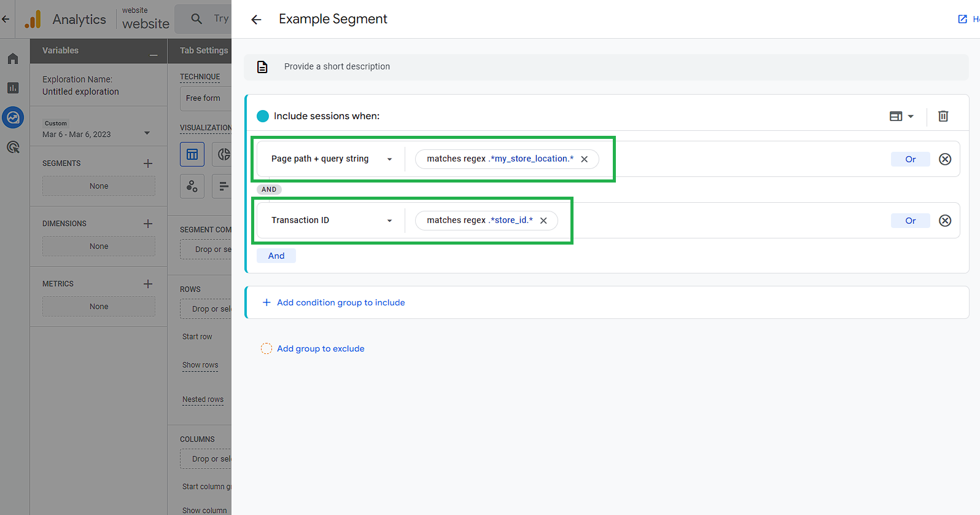Clear the store_id regex filter chip
The image size is (980, 515).
tap(543, 221)
